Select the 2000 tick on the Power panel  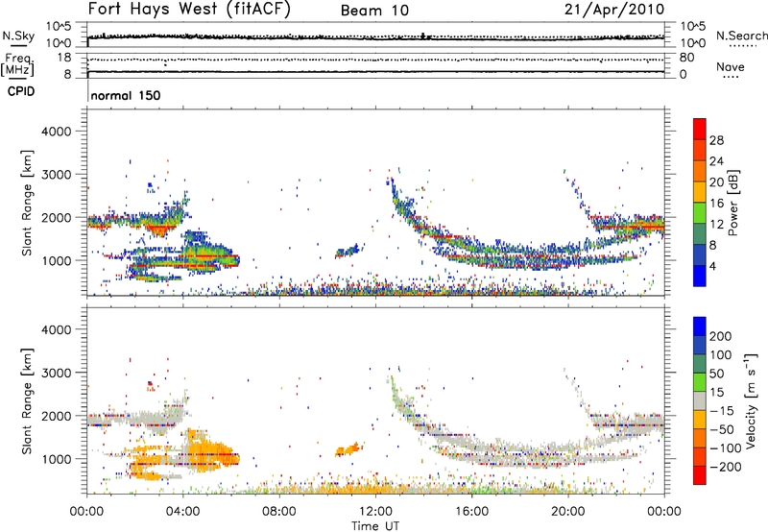click(56, 217)
